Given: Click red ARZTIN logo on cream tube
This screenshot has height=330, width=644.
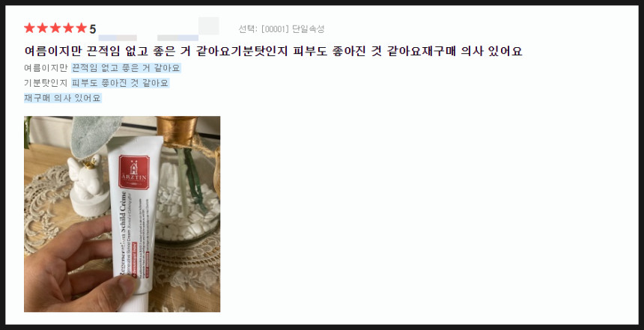Looking at the screenshot, I should [x=134, y=172].
